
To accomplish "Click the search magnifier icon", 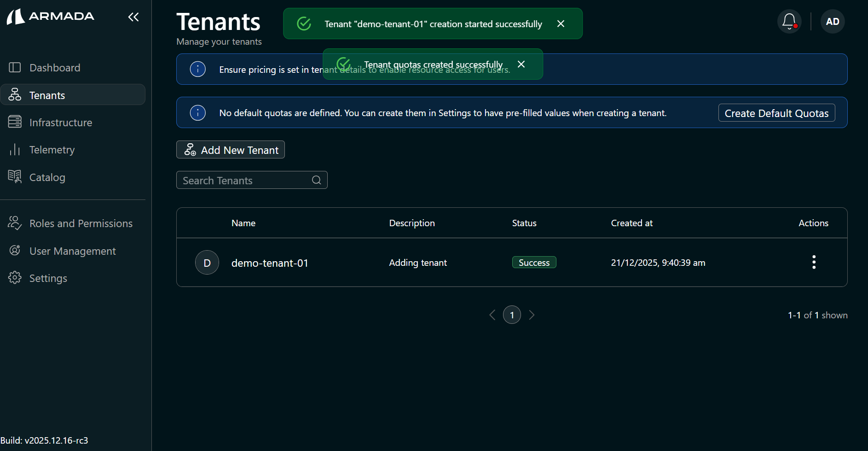I will 316,180.
